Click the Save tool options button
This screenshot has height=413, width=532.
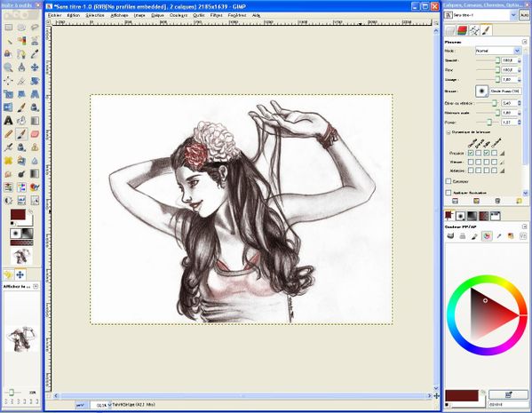click(455, 201)
